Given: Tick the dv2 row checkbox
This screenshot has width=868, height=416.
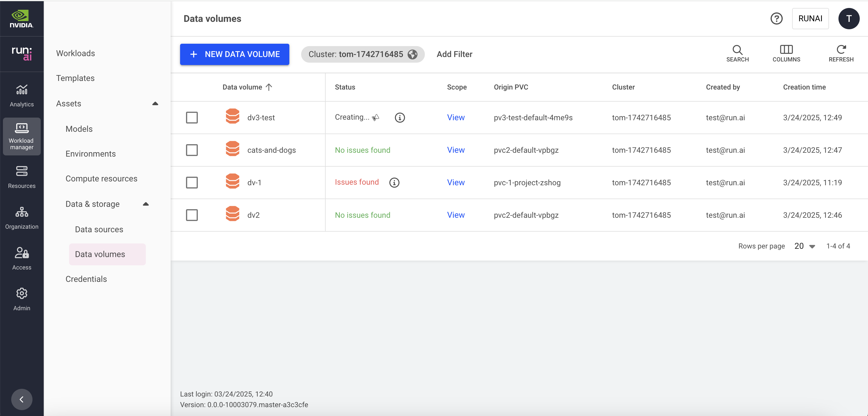Looking at the screenshot, I should click(192, 215).
